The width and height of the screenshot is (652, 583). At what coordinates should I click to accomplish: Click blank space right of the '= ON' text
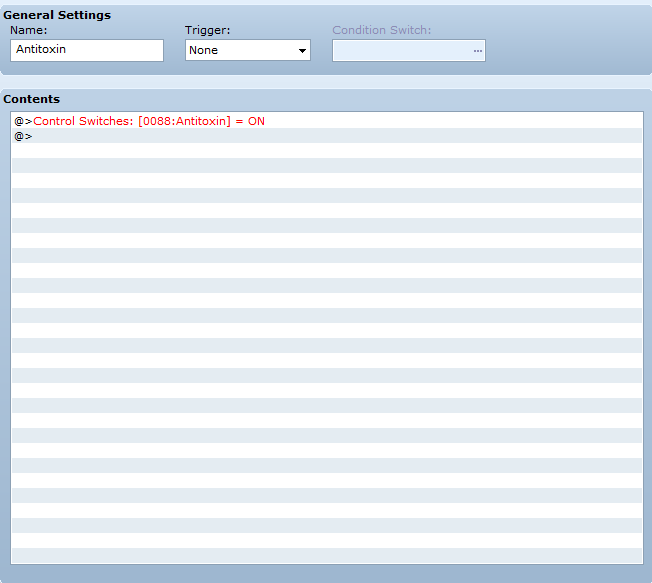tap(450, 121)
